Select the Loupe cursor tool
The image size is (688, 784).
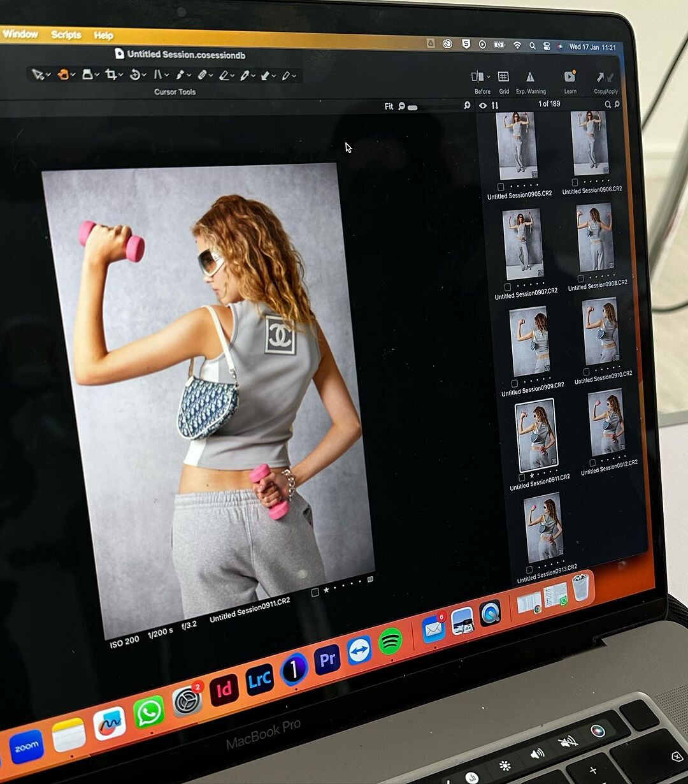(88, 75)
